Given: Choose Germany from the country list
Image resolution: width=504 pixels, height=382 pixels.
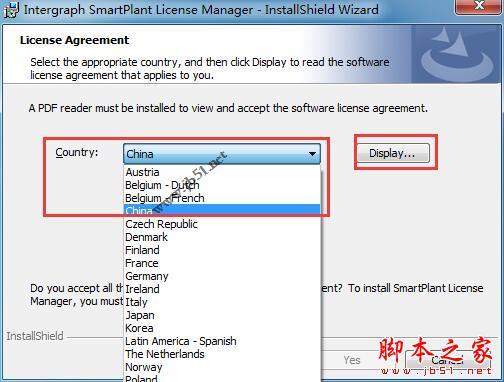Looking at the screenshot, I should (222, 276).
